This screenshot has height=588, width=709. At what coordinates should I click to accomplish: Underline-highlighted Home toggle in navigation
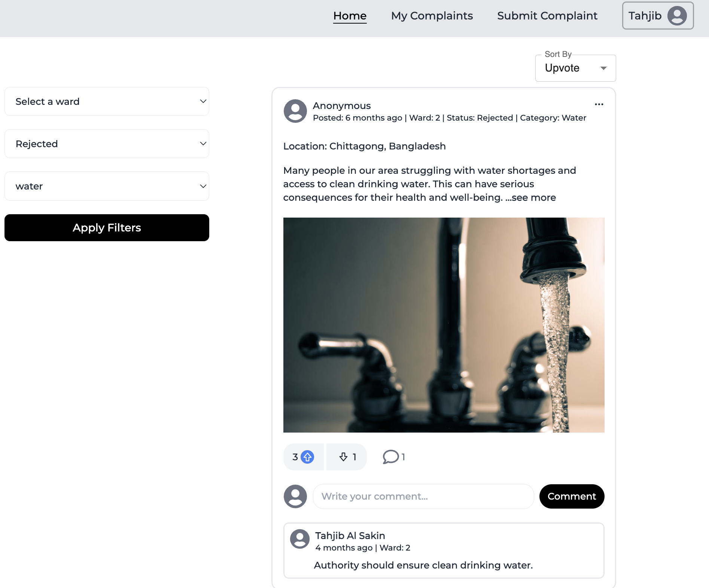tap(350, 16)
